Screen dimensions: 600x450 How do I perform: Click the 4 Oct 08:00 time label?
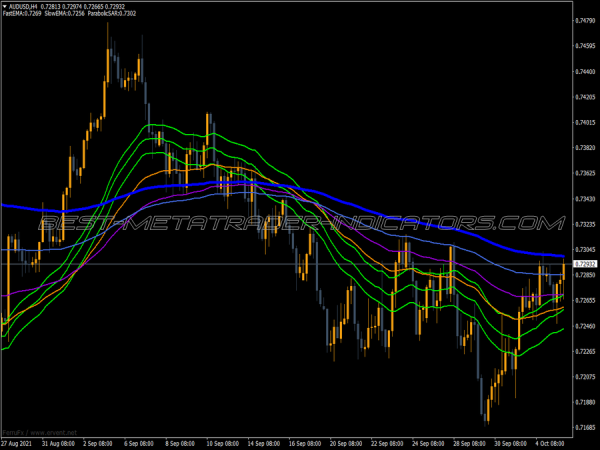point(550,444)
